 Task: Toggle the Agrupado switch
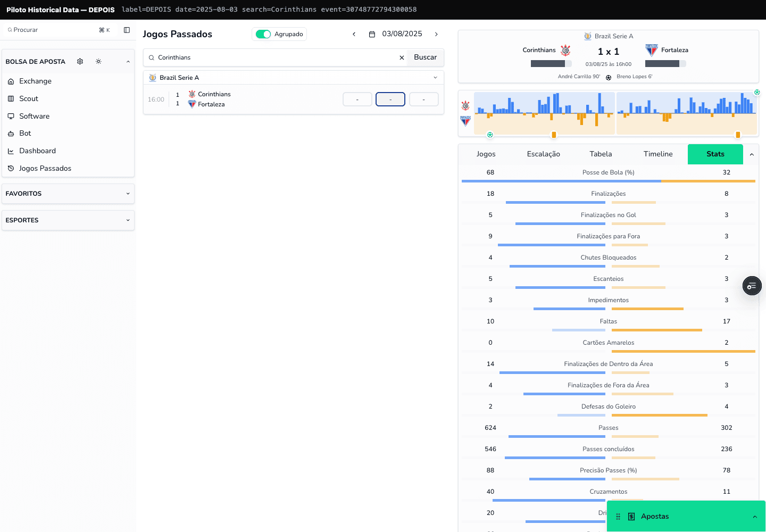pyautogui.click(x=263, y=34)
